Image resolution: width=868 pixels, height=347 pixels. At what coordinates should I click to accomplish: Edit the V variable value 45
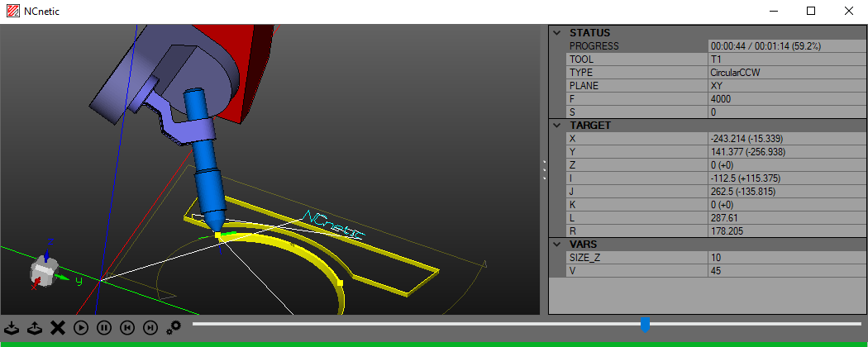pyautogui.click(x=786, y=271)
